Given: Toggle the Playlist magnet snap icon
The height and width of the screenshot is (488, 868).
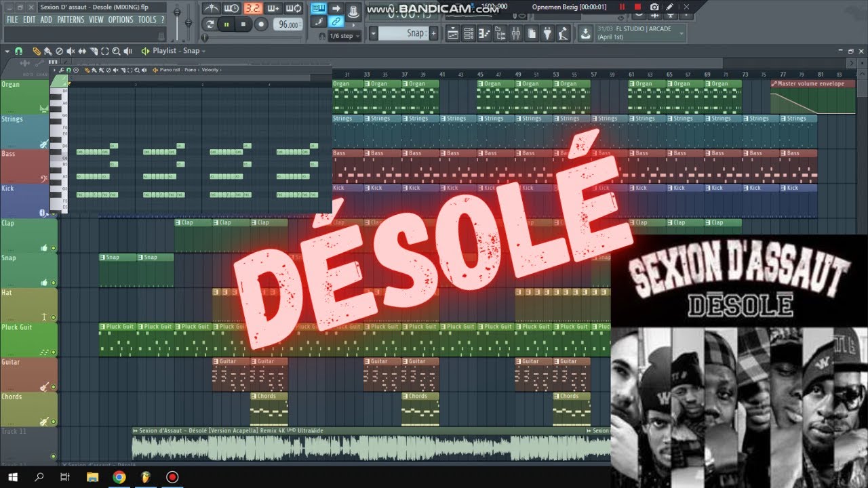Looking at the screenshot, I should [x=19, y=51].
